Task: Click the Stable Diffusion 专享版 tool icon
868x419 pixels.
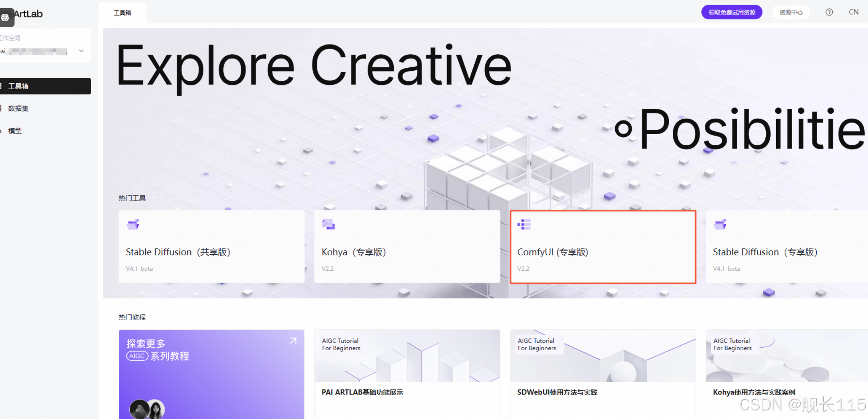Action: [x=720, y=224]
